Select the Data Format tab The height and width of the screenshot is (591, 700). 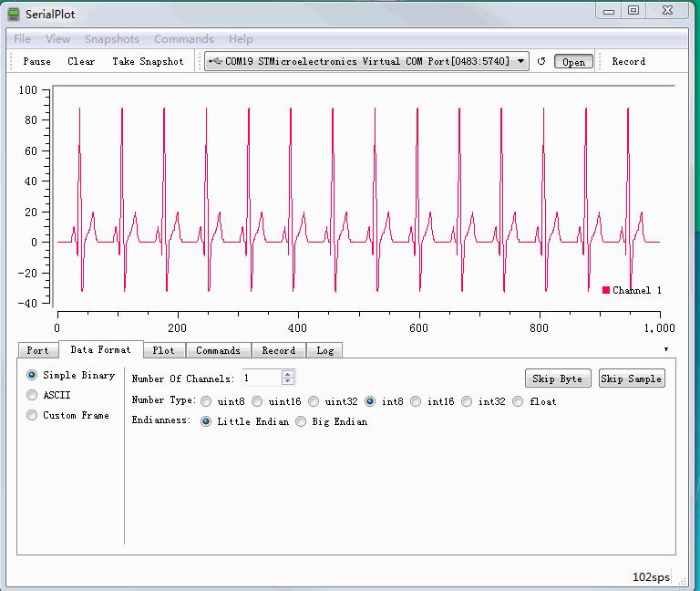(101, 350)
